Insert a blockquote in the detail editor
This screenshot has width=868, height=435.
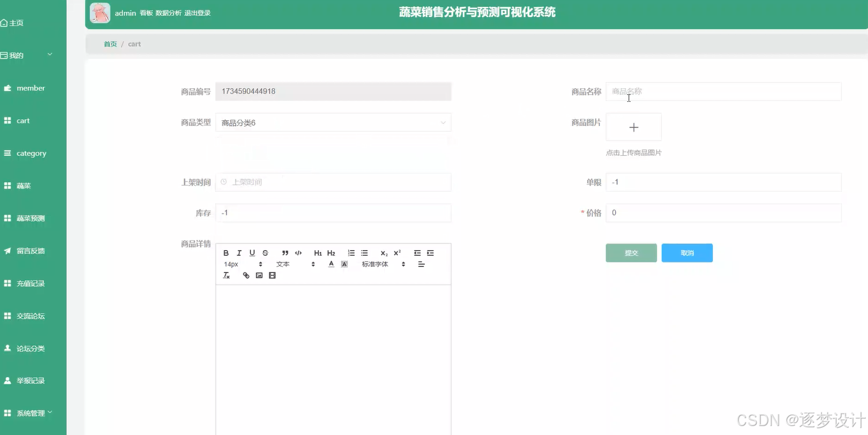pyautogui.click(x=285, y=252)
